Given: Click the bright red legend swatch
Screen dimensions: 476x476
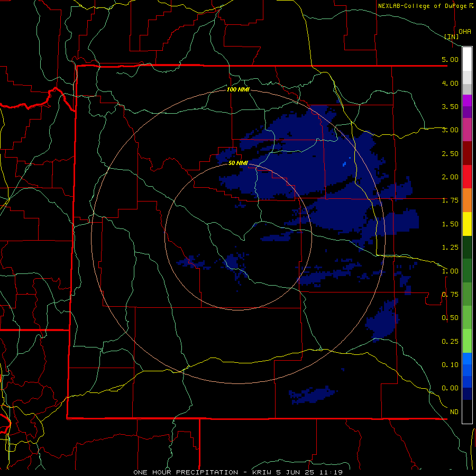Looking at the screenshot, I should click(x=467, y=177).
